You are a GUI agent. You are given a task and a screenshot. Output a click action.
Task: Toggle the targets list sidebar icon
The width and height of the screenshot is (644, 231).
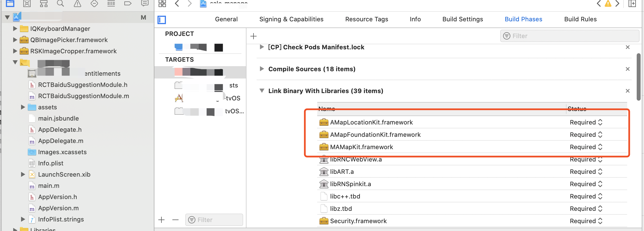pyautogui.click(x=162, y=20)
